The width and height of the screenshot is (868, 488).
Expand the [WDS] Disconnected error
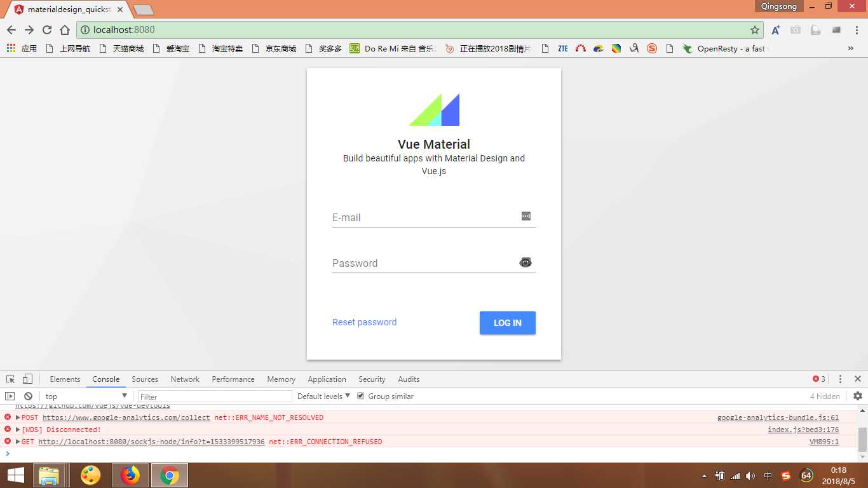18,430
